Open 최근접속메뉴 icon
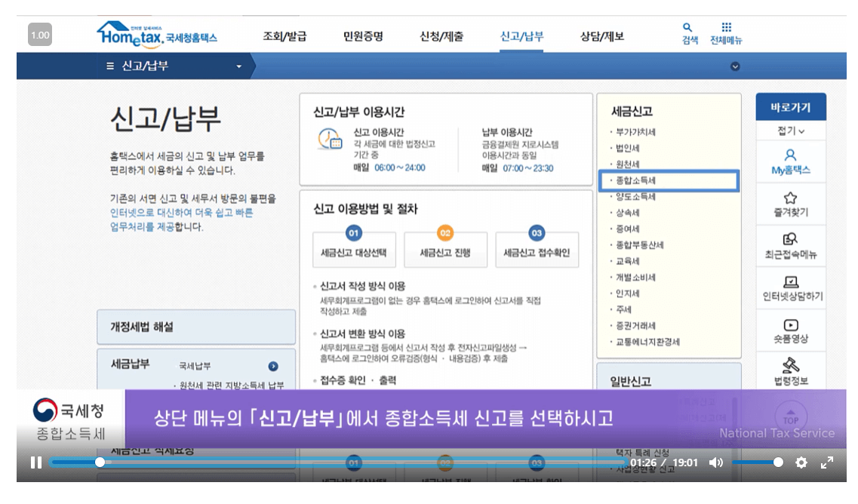The width and height of the screenshot is (858, 504). [x=790, y=239]
